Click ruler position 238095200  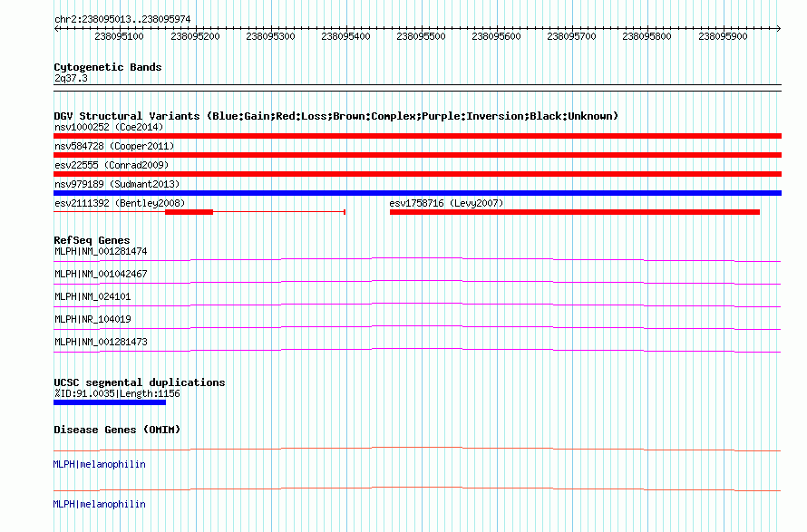point(195,36)
